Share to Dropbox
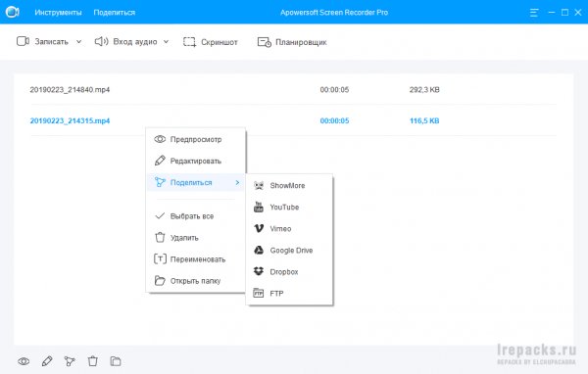 tap(289, 272)
